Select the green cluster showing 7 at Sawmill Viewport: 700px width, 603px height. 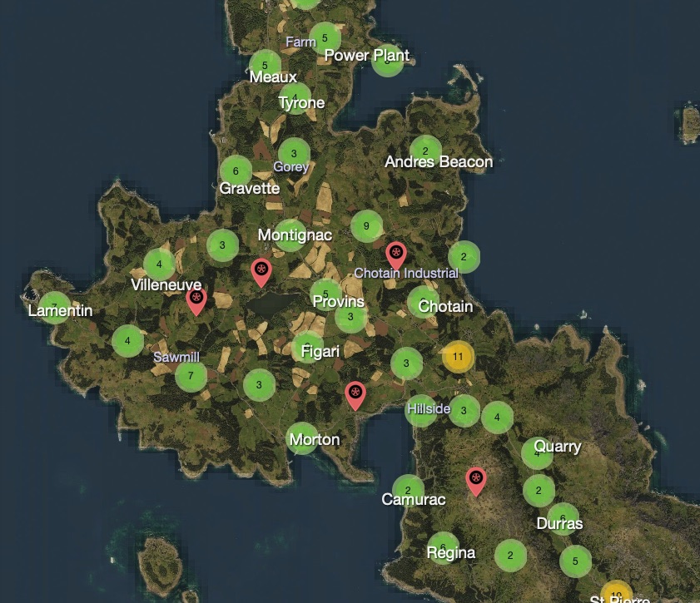point(191,375)
